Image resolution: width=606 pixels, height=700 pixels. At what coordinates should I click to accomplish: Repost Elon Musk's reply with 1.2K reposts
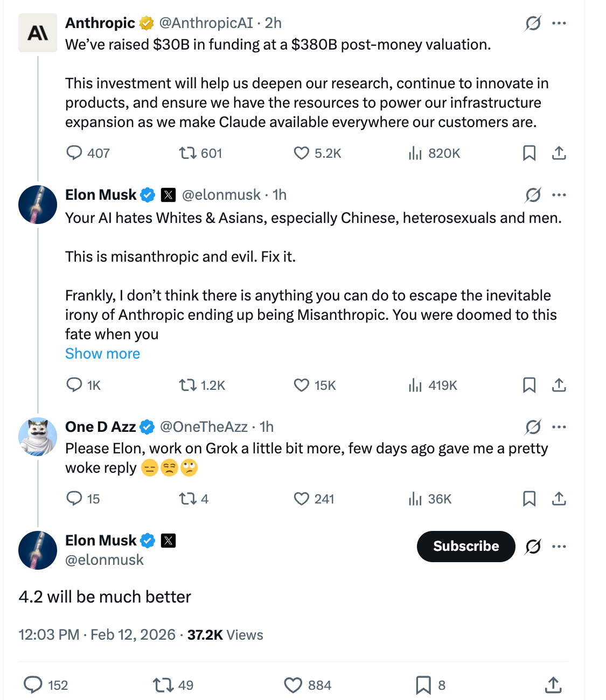[x=188, y=385]
